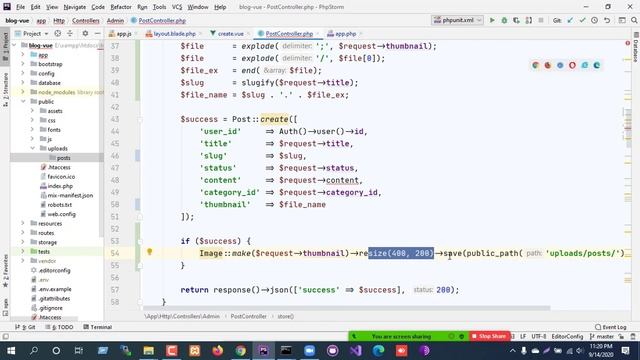This screenshot has width=640, height=360.
Task: Hide the Project panel with the minus icon
Action: point(98,33)
